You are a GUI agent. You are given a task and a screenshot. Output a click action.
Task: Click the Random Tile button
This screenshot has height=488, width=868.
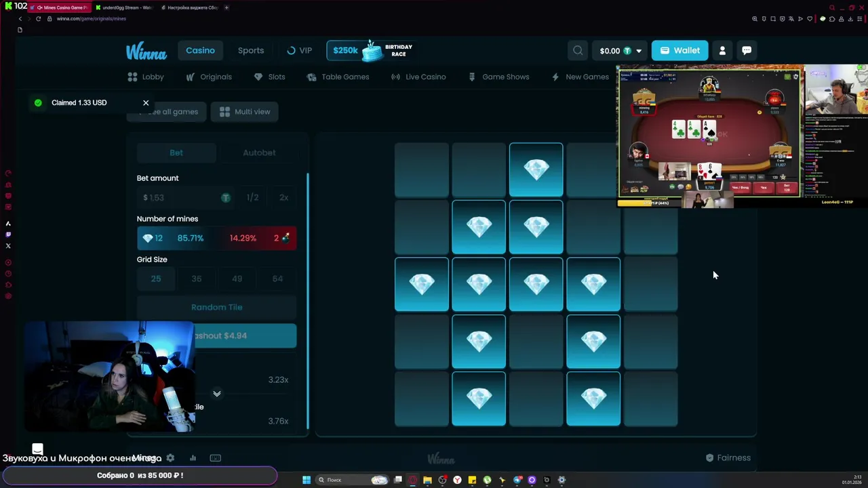pyautogui.click(x=216, y=307)
